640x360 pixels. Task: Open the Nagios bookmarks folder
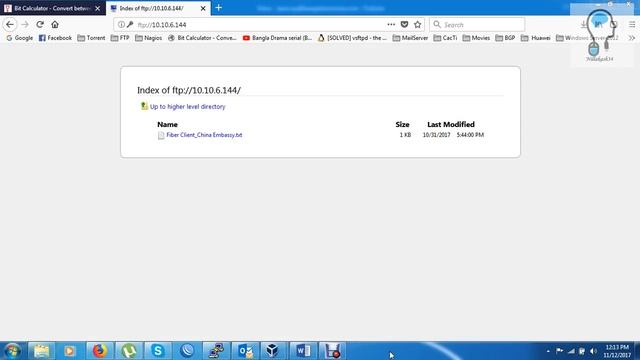149,38
